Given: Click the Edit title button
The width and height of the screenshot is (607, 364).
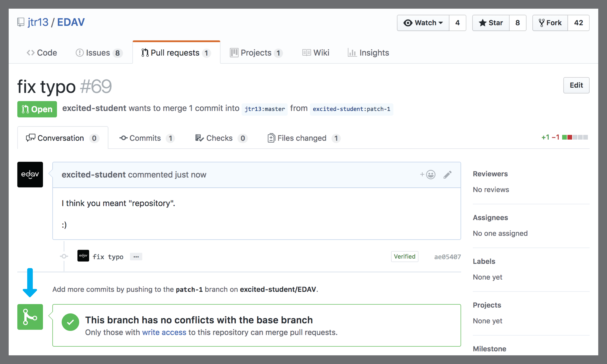Looking at the screenshot, I should [576, 85].
